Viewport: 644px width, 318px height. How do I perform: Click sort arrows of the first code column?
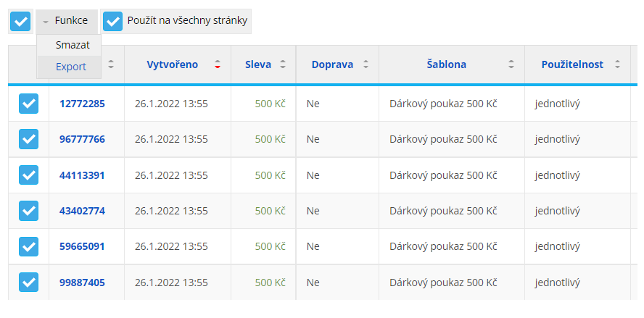tap(111, 64)
